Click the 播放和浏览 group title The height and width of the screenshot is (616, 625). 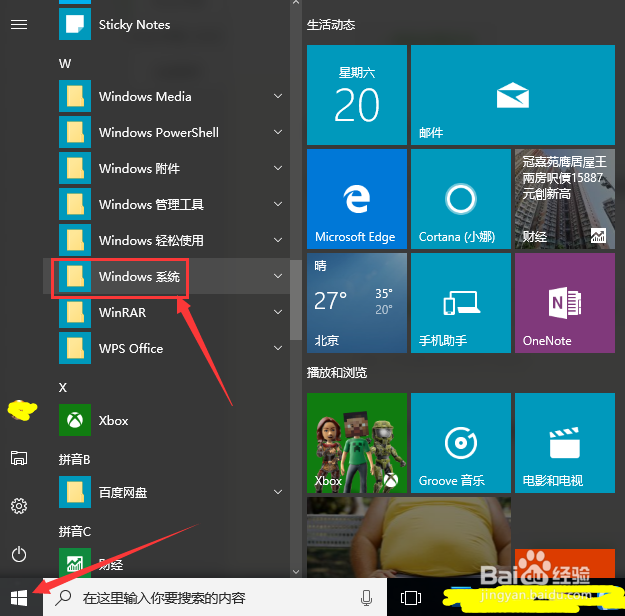(337, 372)
